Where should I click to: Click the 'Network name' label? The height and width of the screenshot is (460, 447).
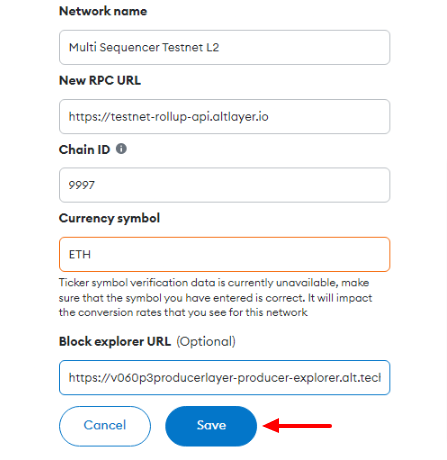(x=103, y=11)
